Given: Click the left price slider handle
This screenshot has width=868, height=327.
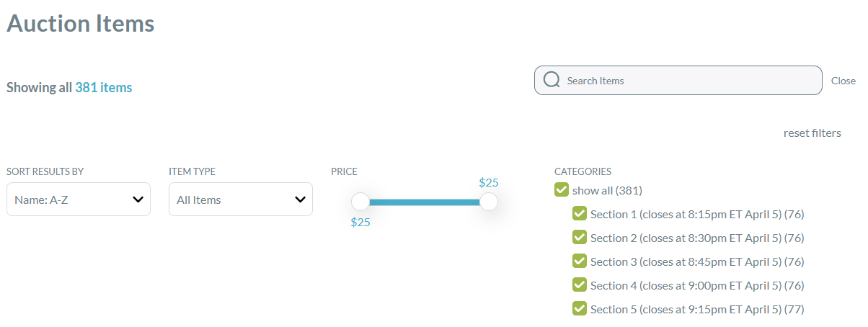Looking at the screenshot, I should [x=360, y=202].
